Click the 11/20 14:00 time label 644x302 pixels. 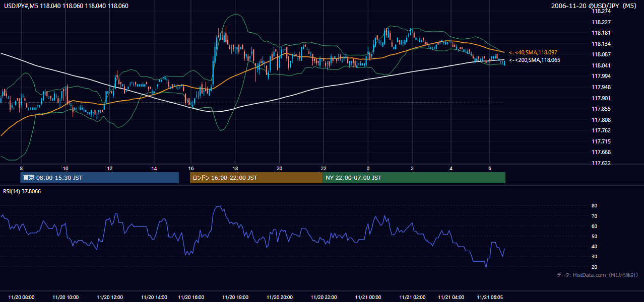pos(155,297)
